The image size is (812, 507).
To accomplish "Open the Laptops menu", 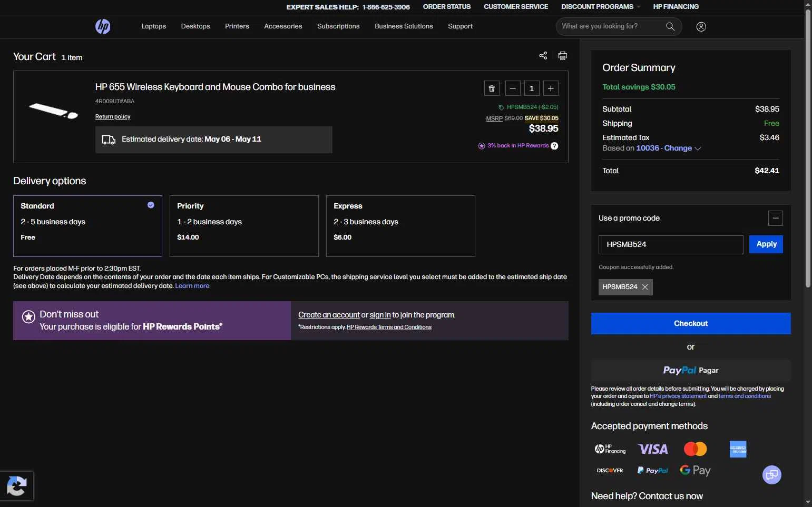I will click(154, 26).
